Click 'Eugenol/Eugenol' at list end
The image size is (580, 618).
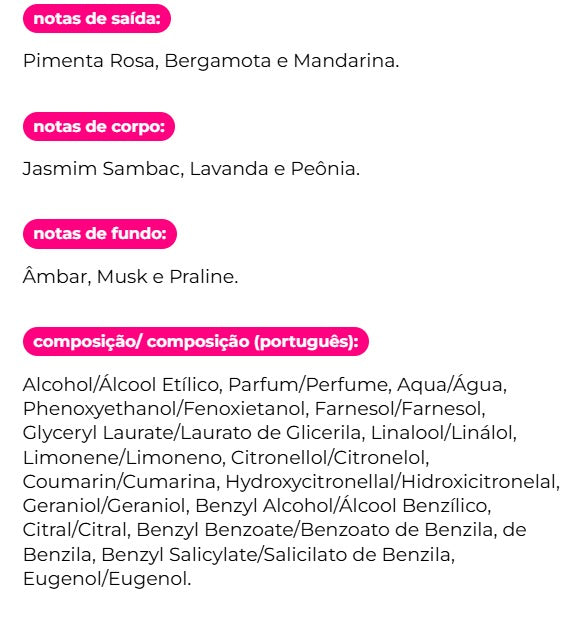(105, 579)
